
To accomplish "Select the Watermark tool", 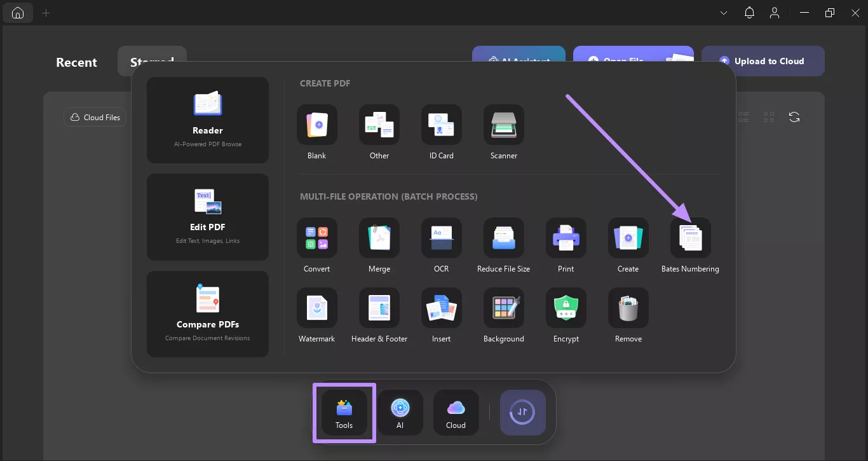I will coord(316,308).
